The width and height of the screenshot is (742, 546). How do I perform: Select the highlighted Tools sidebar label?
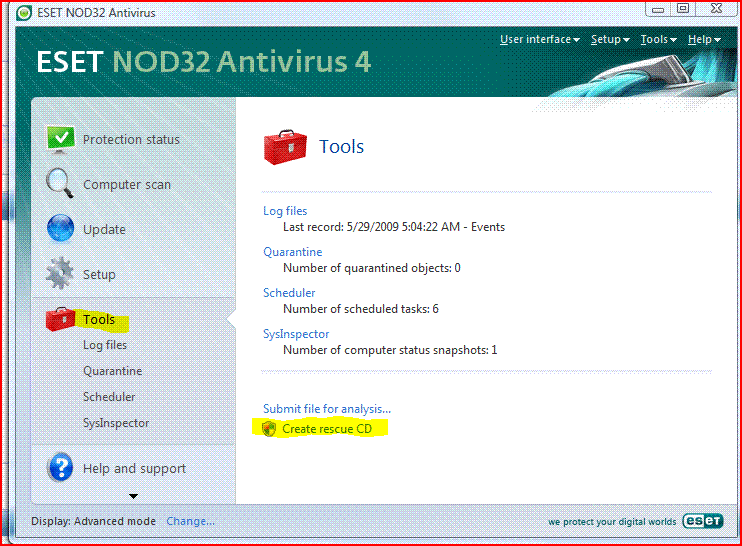click(98, 320)
